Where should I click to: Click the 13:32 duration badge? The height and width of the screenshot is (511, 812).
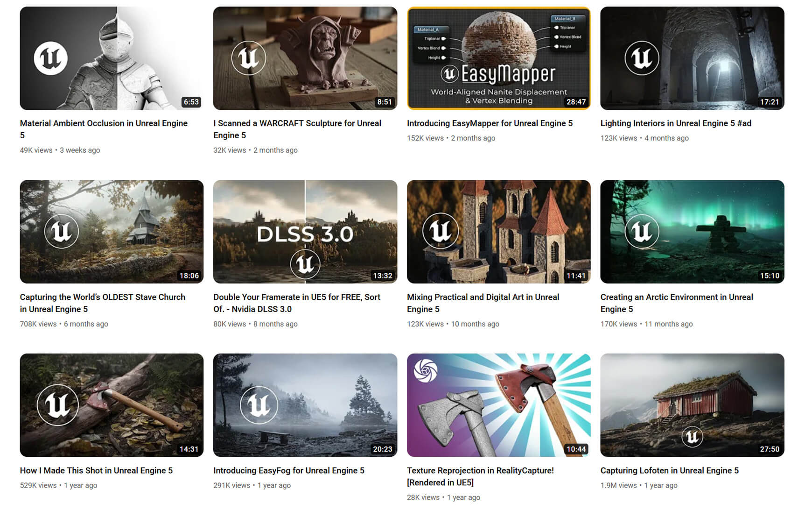click(x=383, y=276)
